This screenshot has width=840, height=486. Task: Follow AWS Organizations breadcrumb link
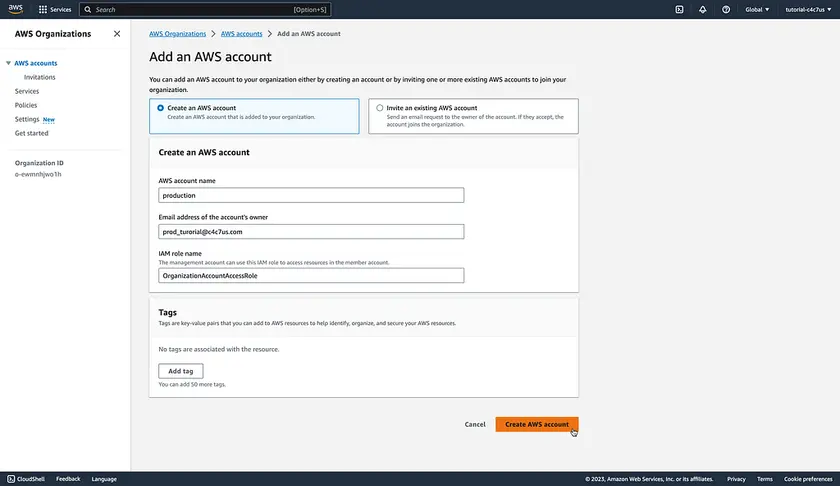click(177, 34)
